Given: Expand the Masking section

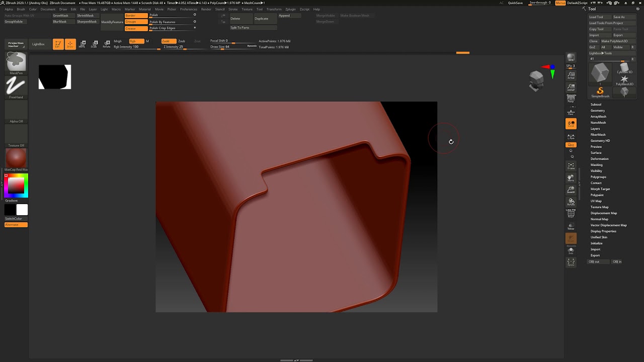Looking at the screenshot, I should 596,165.
